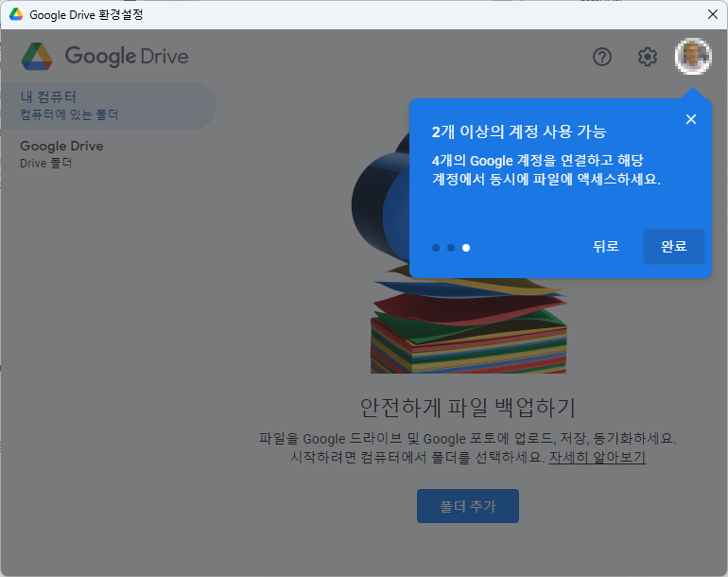Select the second tooltip pagination dot
Screen dimensions: 728x577
tap(451, 248)
